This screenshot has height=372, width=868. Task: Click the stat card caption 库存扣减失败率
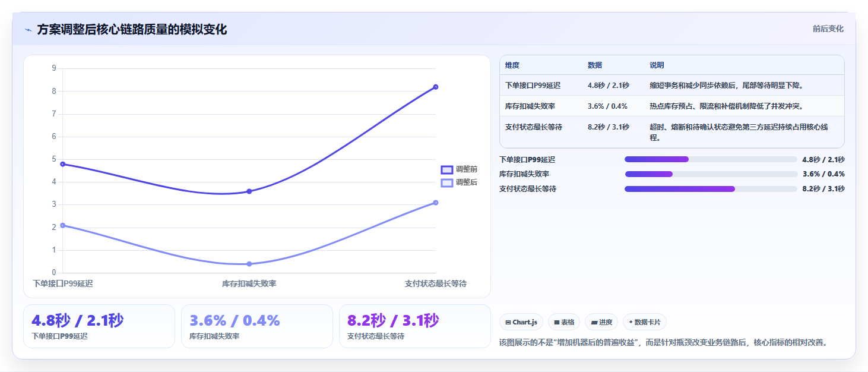pyautogui.click(x=214, y=336)
